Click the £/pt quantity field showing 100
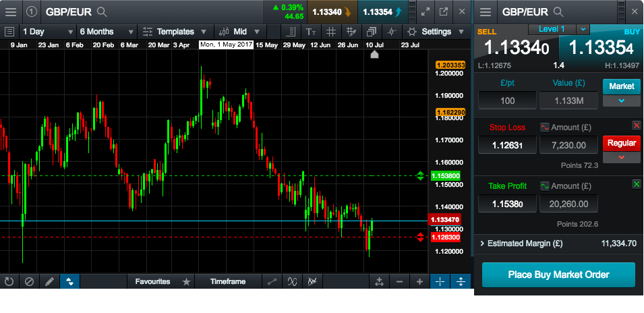Screen dimensions: 644x313 tap(507, 101)
